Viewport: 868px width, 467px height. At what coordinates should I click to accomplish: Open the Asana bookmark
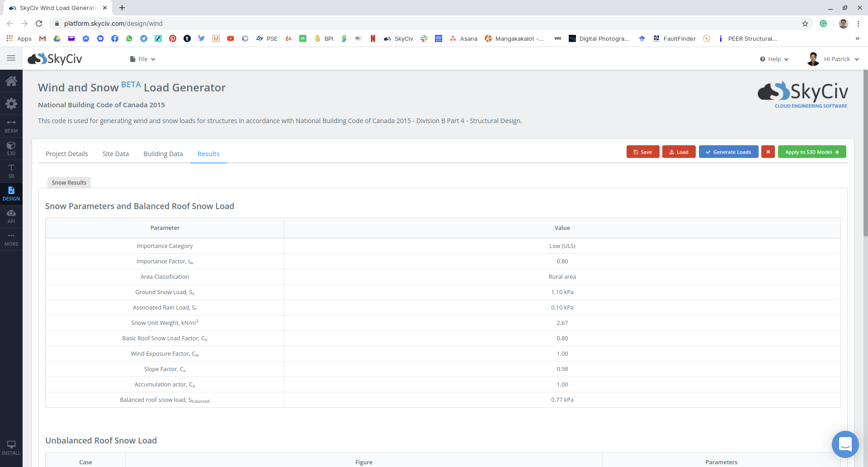[463, 38]
